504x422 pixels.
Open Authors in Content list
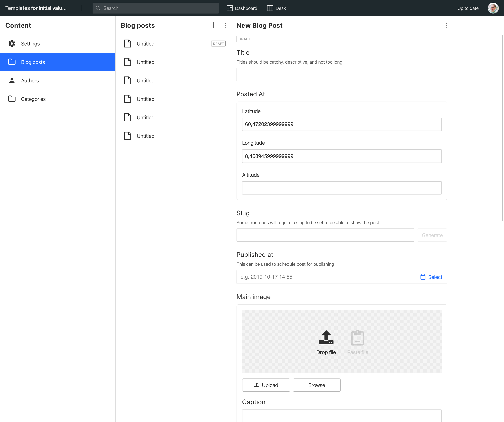tap(58, 80)
